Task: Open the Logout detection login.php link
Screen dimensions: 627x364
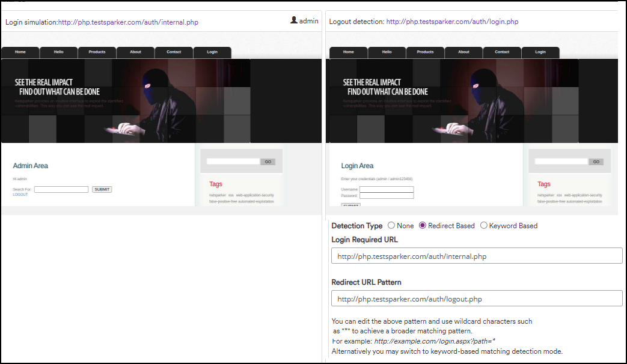Action: pos(452,22)
